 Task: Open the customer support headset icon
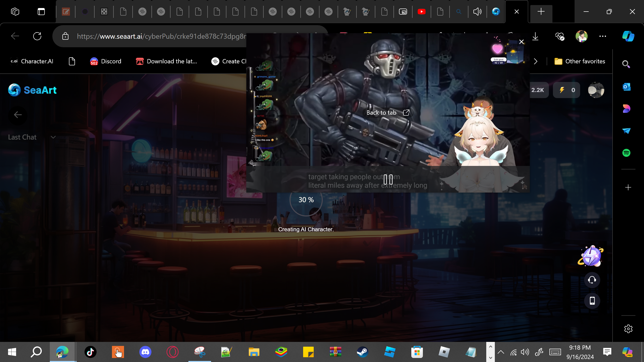(592, 280)
